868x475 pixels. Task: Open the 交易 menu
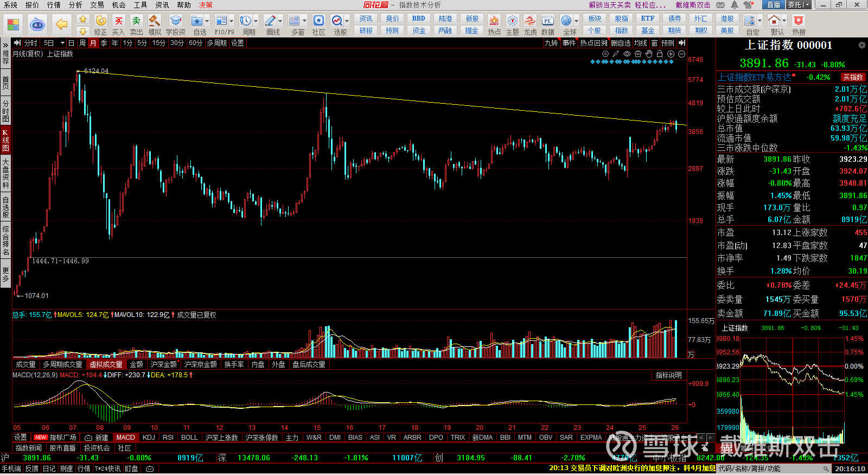(x=97, y=5)
